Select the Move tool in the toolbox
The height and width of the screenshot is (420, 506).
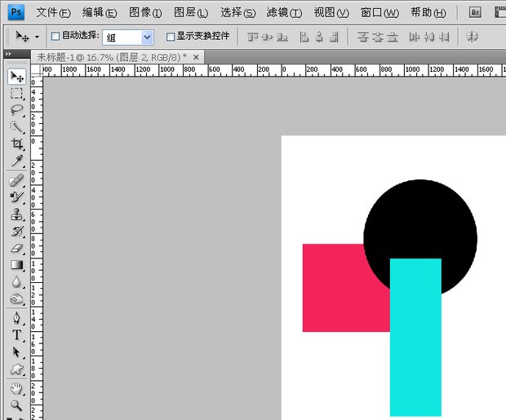pyautogui.click(x=16, y=77)
